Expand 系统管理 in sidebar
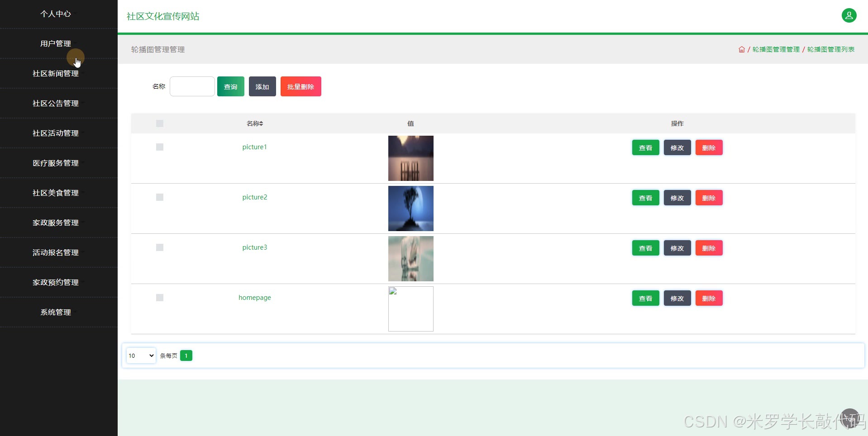Viewport: 868px width, 436px height. click(x=56, y=313)
